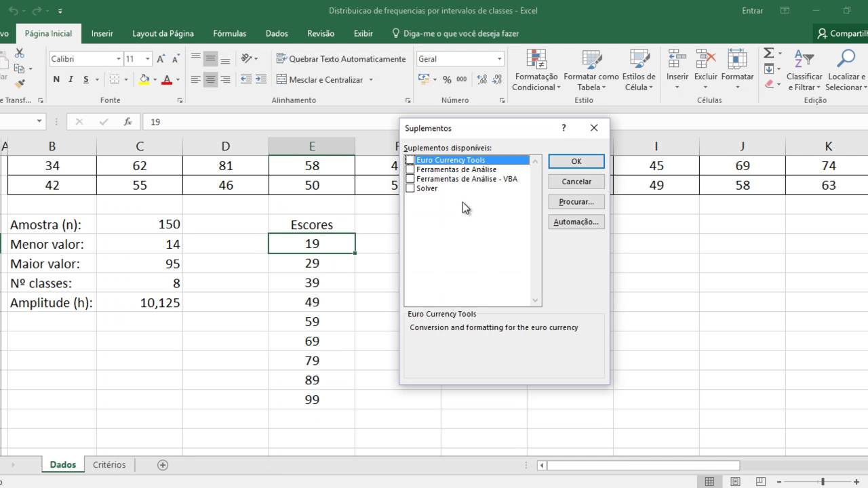Switch to the Critérios sheet tab

tap(109, 465)
